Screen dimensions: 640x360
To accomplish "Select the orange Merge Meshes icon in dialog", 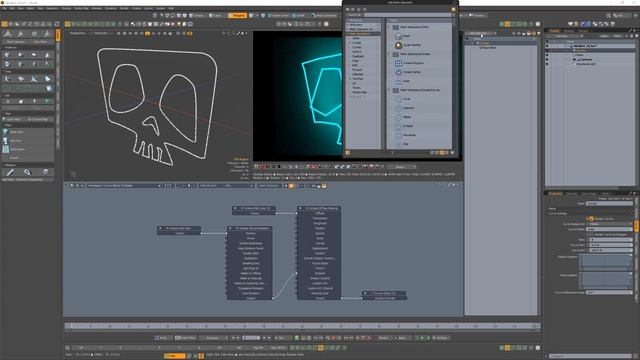I will tap(398, 45).
